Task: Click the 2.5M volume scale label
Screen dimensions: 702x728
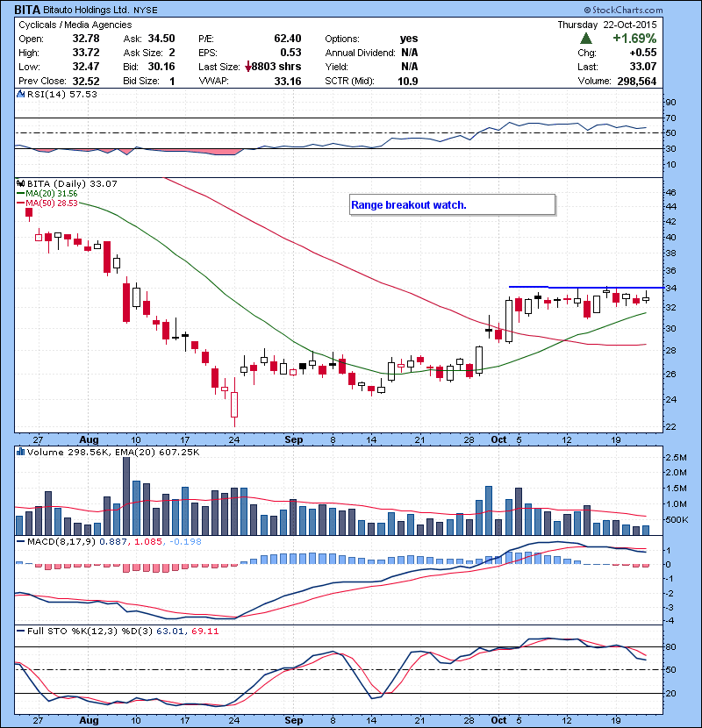Action: coord(676,457)
